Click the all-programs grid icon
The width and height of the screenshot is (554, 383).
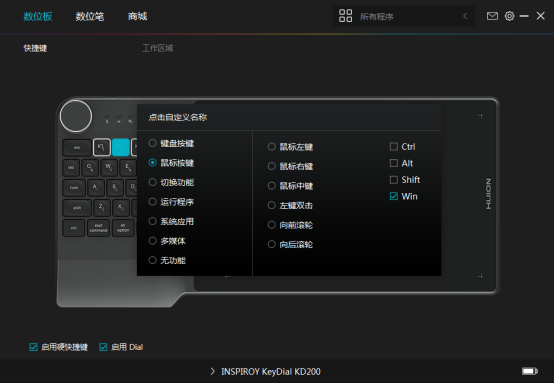(345, 16)
